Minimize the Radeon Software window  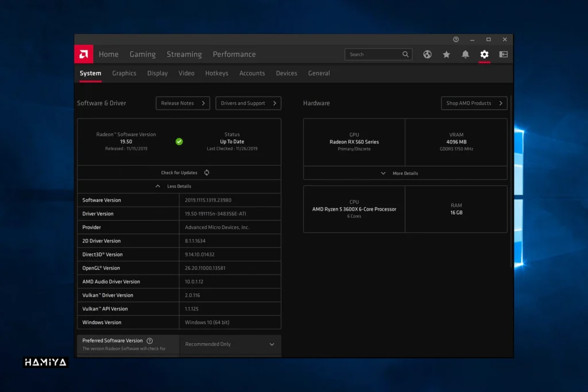click(472, 40)
